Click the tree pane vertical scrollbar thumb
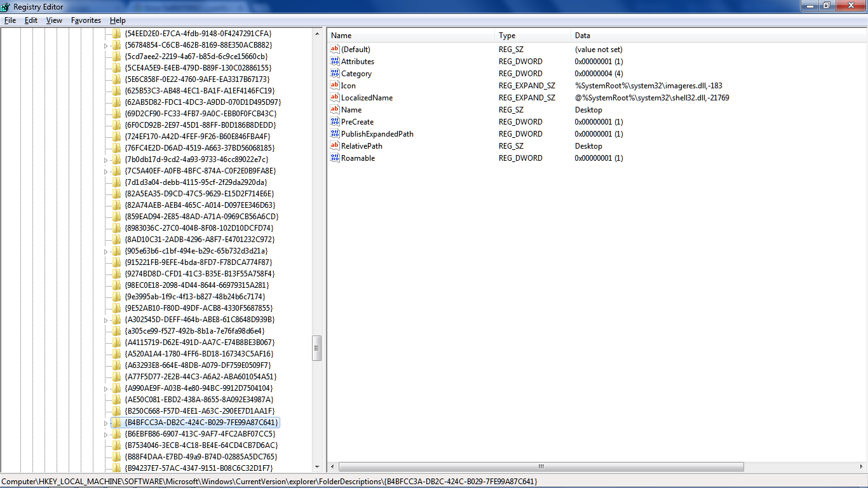 click(x=317, y=348)
